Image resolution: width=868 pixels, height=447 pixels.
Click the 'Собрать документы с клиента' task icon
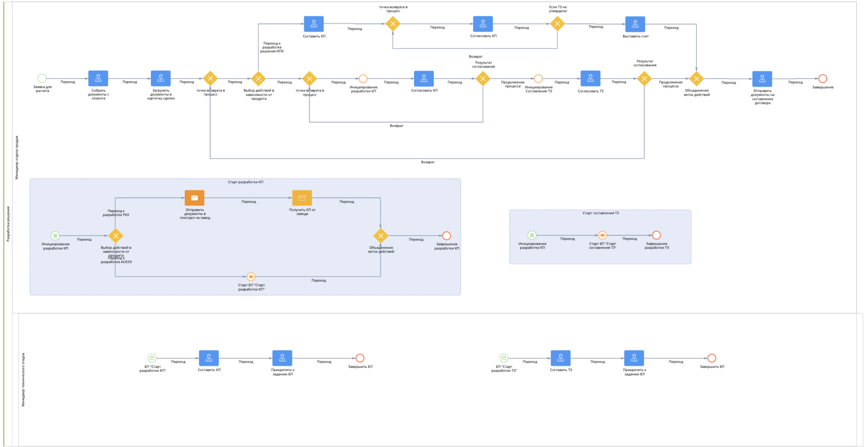pyautogui.click(x=98, y=79)
